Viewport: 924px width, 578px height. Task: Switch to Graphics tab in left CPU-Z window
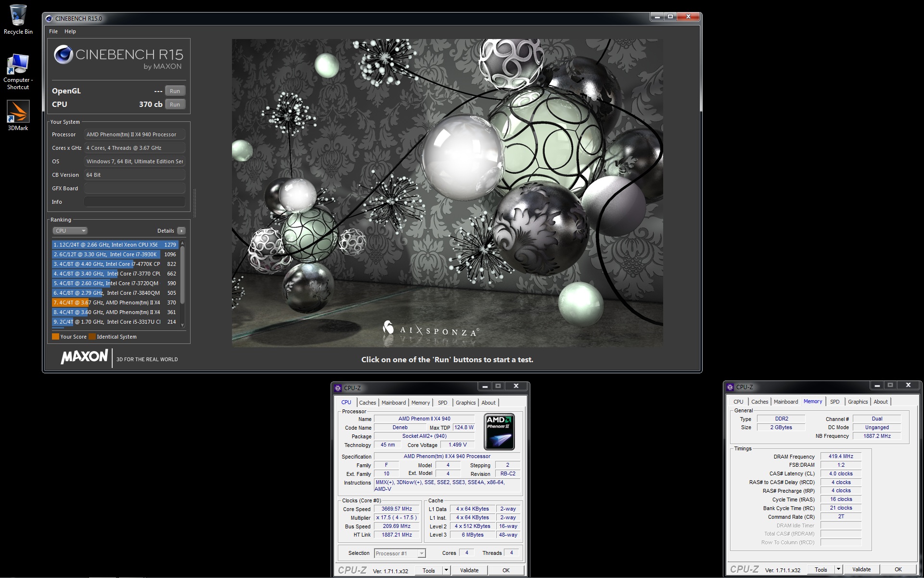pos(465,403)
